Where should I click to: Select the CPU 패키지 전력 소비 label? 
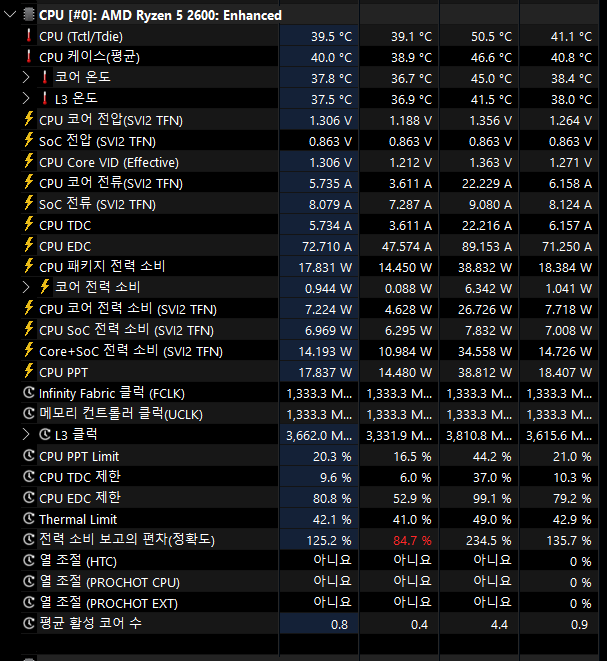tap(102, 267)
